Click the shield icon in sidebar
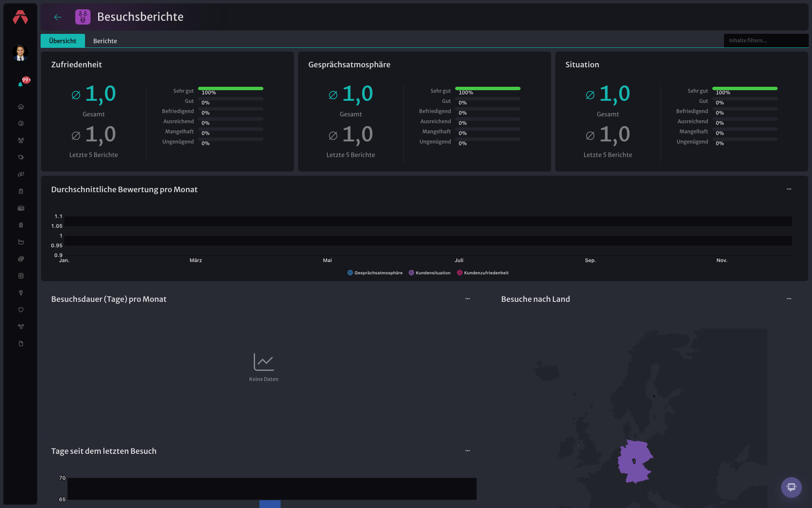The height and width of the screenshot is (508, 812). [x=21, y=310]
